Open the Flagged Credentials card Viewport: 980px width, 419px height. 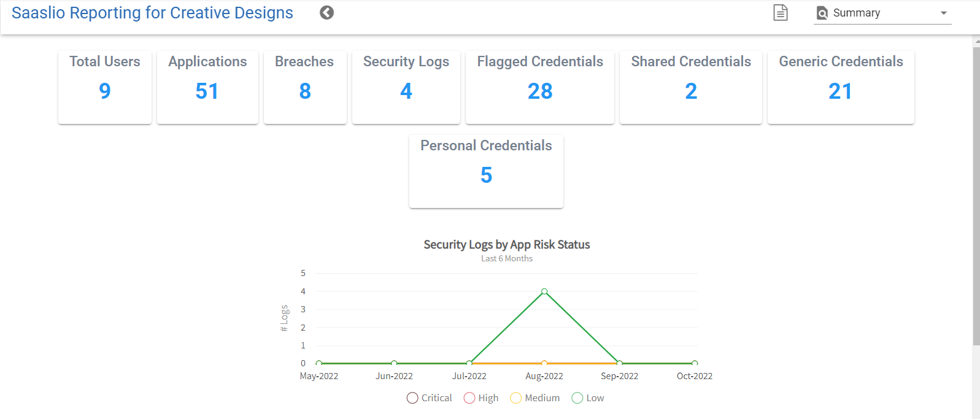tap(540, 87)
